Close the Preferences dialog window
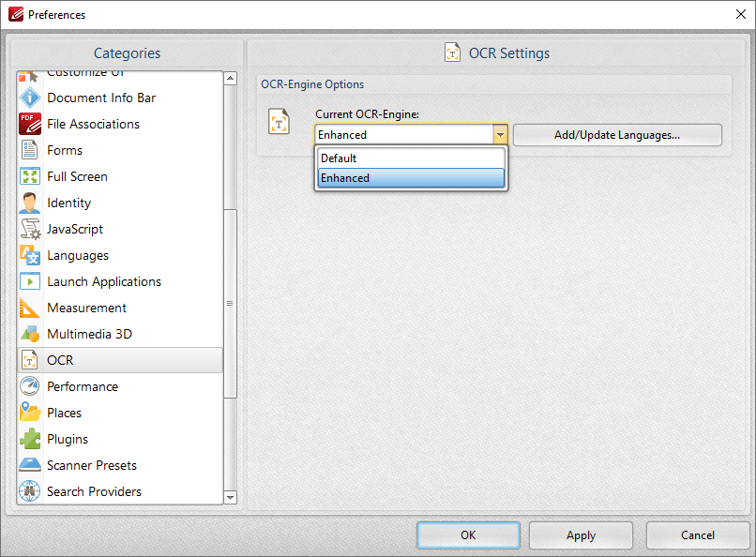 [741, 14]
